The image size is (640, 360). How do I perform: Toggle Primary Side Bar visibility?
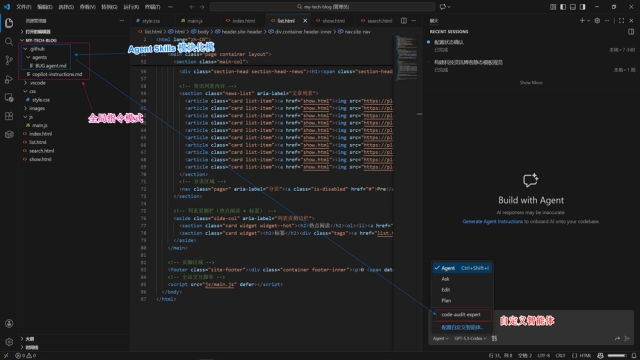563,7
